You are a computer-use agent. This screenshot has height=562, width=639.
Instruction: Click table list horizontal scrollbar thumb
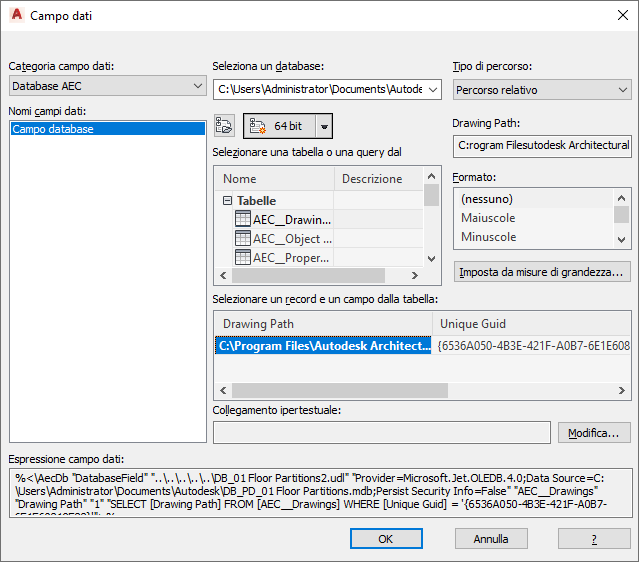[x=308, y=275]
